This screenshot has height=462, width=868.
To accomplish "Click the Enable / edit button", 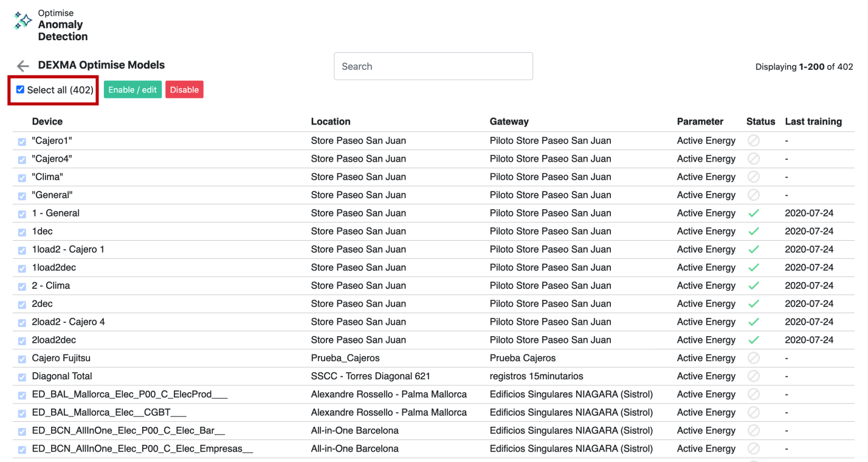I will point(133,89).
